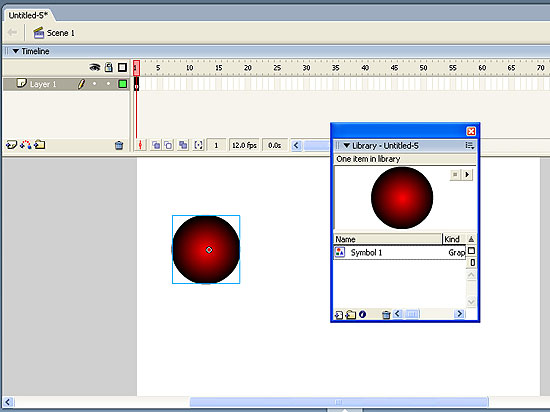The image size is (550, 412).
Task: Click the red playhead at frame 1
Action: [x=136, y=67]
